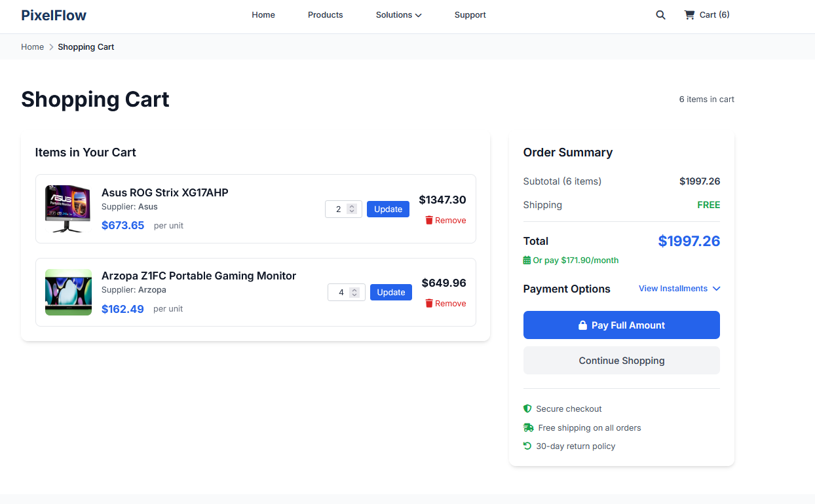Click the Supplier: Asus text
Screen dimensions: 815x504
click(x=130, y=207)
